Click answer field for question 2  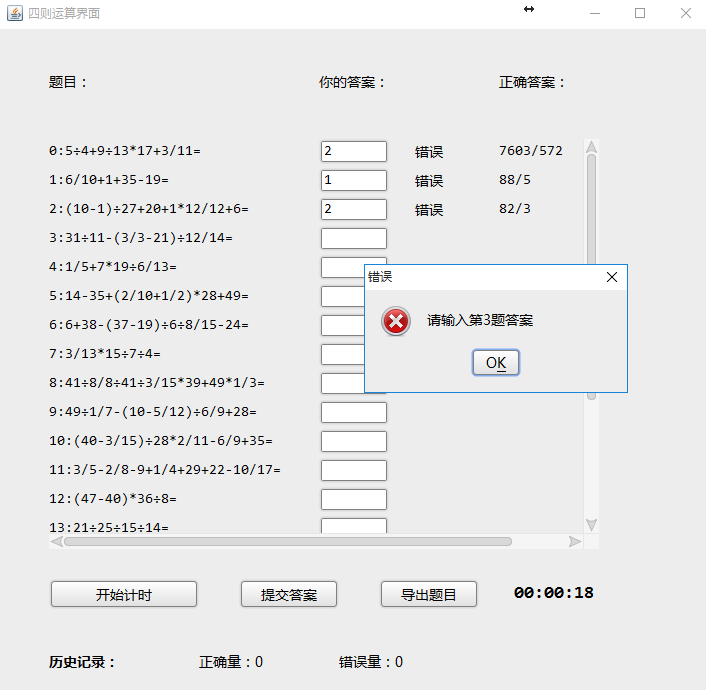tap(354, 209)
